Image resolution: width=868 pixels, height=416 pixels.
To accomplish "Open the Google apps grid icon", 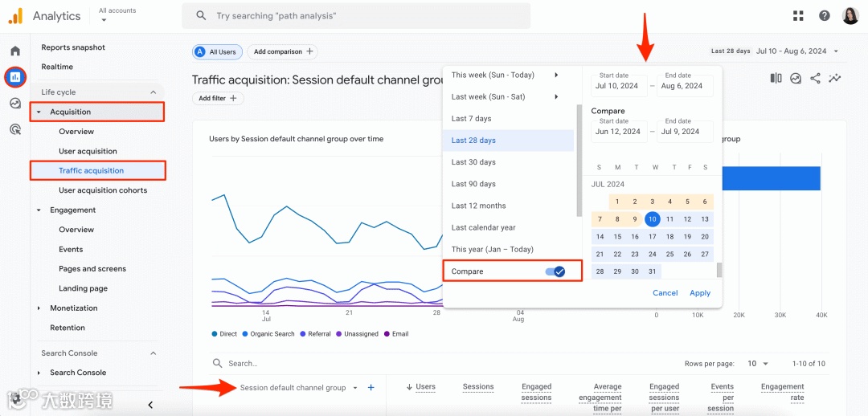I will pos(798,15).
